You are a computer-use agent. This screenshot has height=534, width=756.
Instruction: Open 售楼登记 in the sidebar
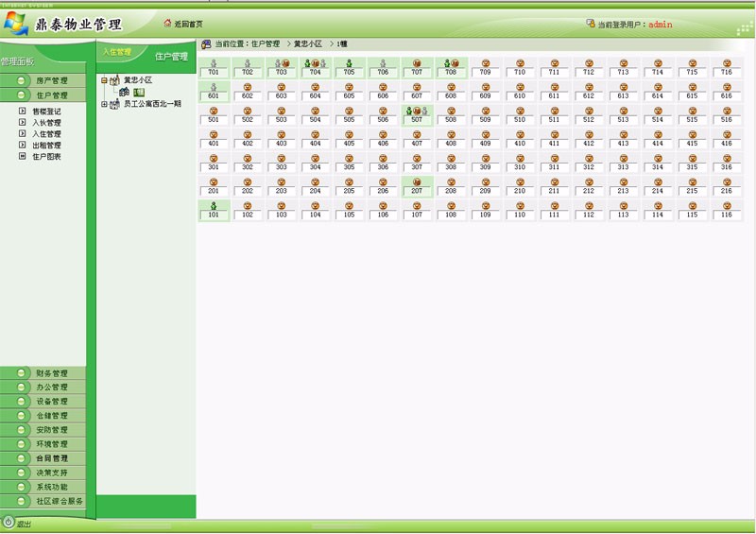click(x=46, y=112)
